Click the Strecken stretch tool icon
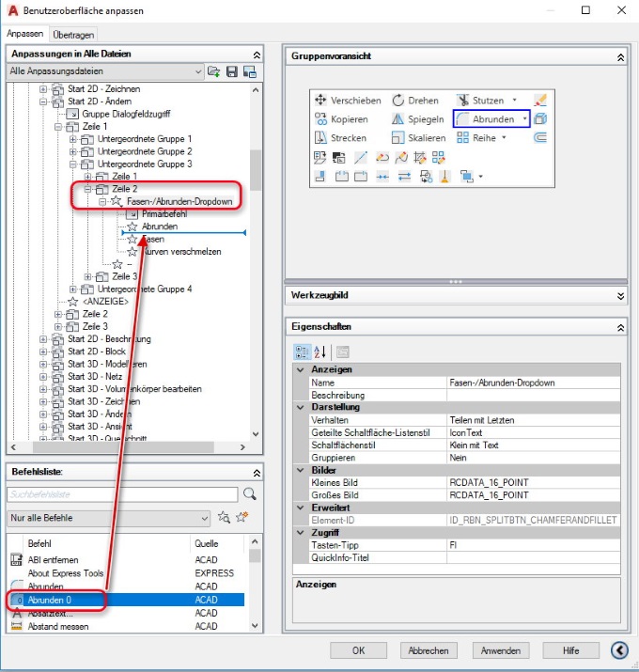Screen dimensions: 639x672 click(319, 138)
